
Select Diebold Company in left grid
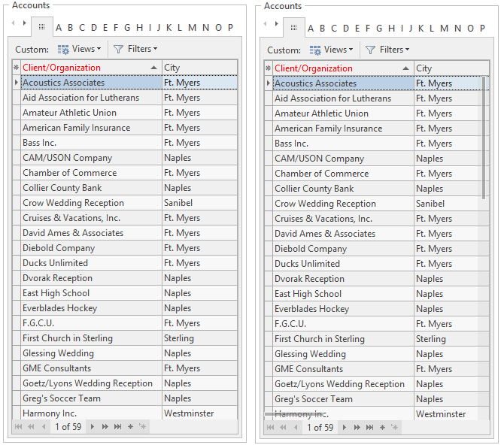coord(125,248)
